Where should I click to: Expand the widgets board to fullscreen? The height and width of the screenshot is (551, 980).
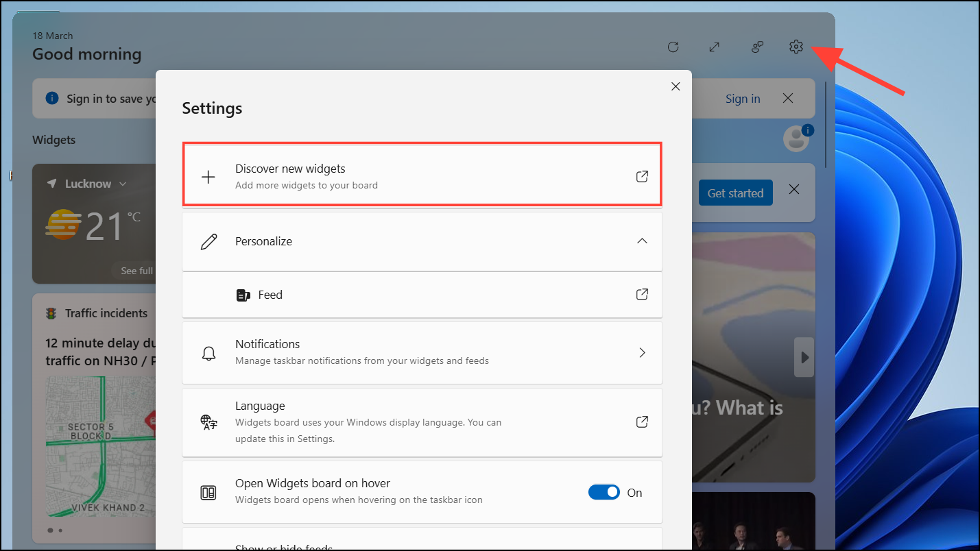tap(714, 47)
